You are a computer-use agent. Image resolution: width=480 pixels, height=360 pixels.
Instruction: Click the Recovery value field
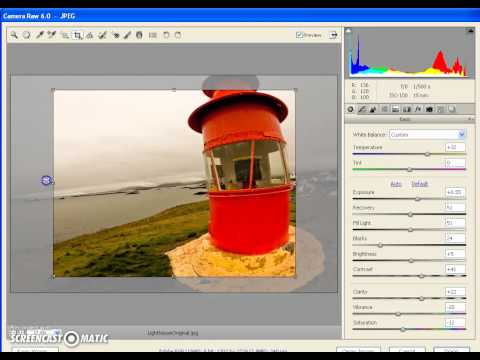point(455,207)
